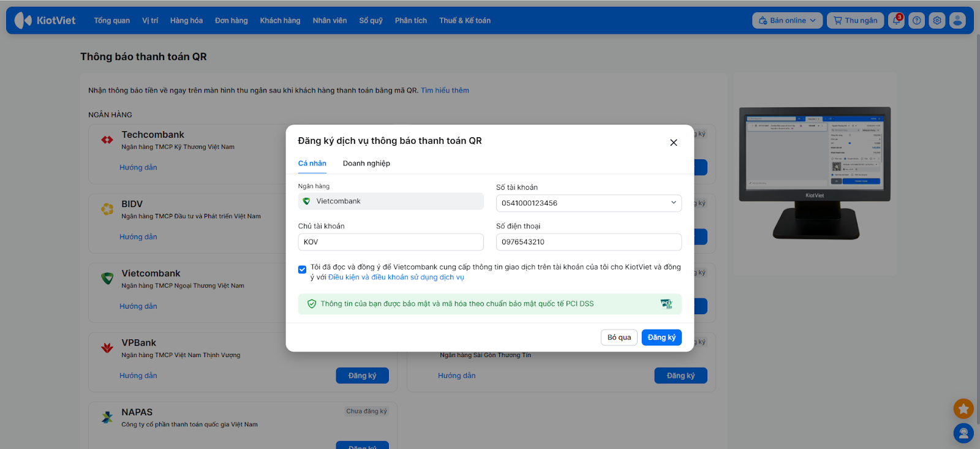Click the Số điện thoại field
This screenshot has height=449, width=980.
tap(588, 242)
